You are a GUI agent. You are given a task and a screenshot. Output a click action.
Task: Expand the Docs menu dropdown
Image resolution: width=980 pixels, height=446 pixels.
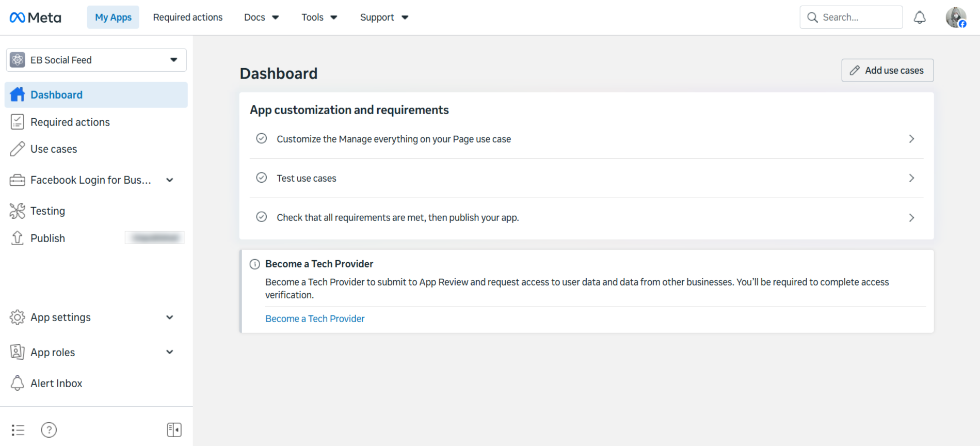(262, 18)
